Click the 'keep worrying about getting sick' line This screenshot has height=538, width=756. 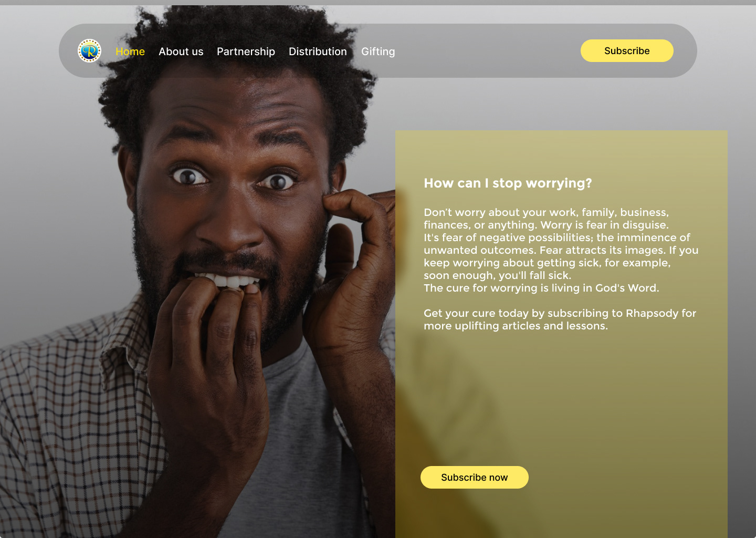(x=547, y=263)
